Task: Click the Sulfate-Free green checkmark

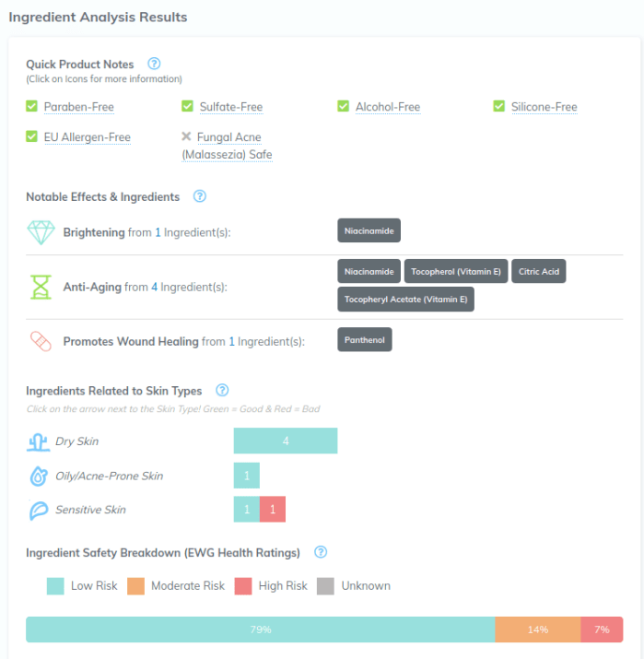Action: pyautogui.click(x=187, y=107)
